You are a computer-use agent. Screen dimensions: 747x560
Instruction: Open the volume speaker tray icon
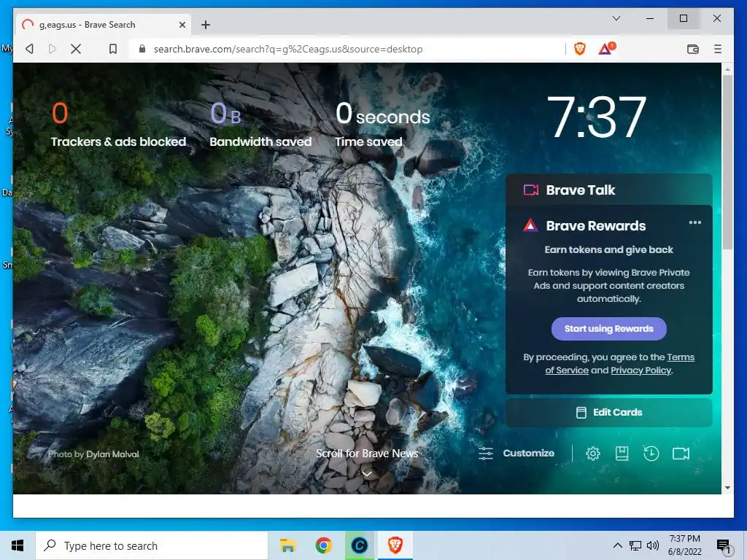click(x=653, y=545)
